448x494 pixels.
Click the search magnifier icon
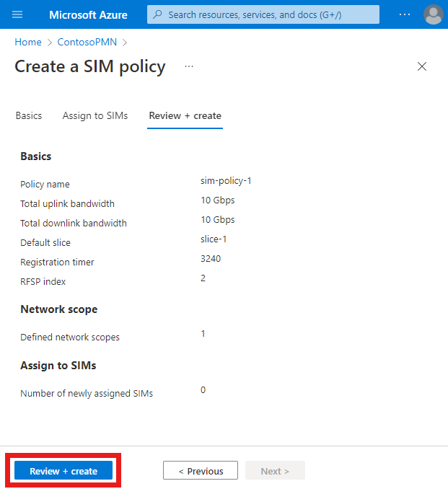157,14
